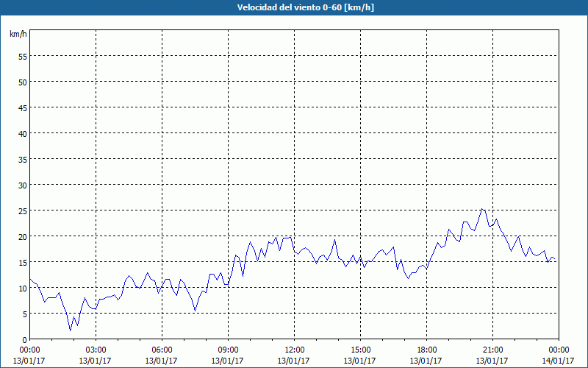Click the x-axis time label "18:00"
588x368 pixels.
pyautogui.click(x=427, y=350)
